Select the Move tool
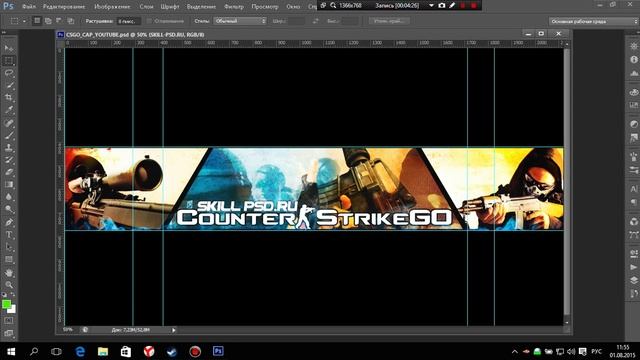The image size is (640, 360). (9, 48)
